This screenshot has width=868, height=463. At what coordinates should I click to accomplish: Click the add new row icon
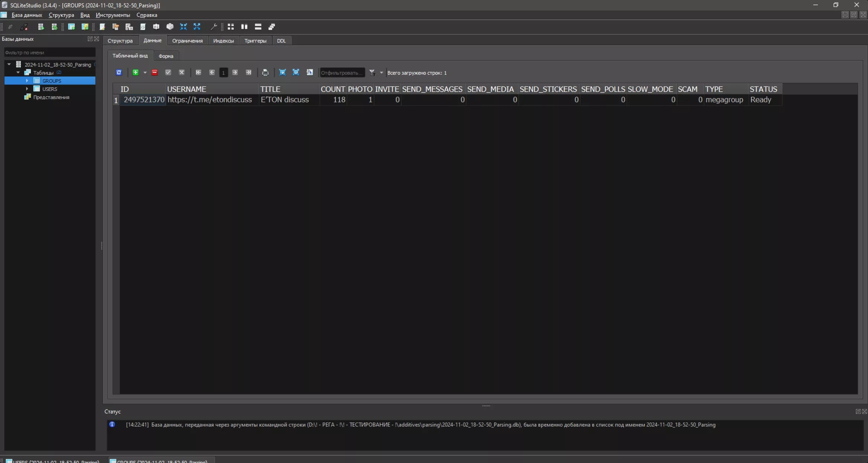135,72
